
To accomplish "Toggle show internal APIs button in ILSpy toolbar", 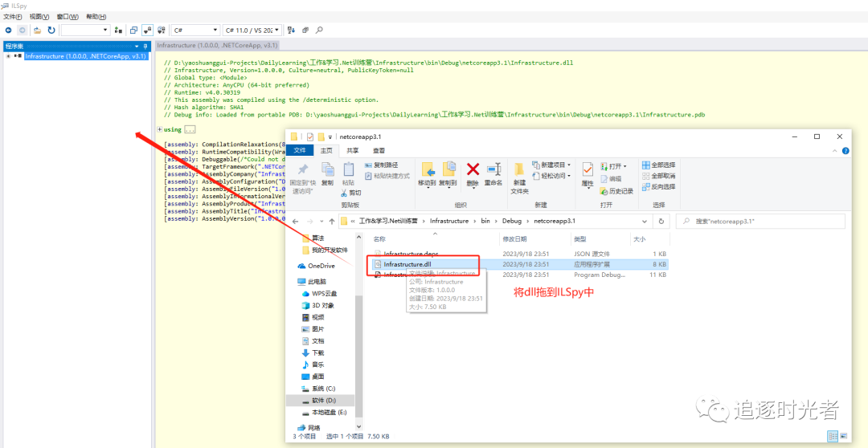I will tap(147, 30).
